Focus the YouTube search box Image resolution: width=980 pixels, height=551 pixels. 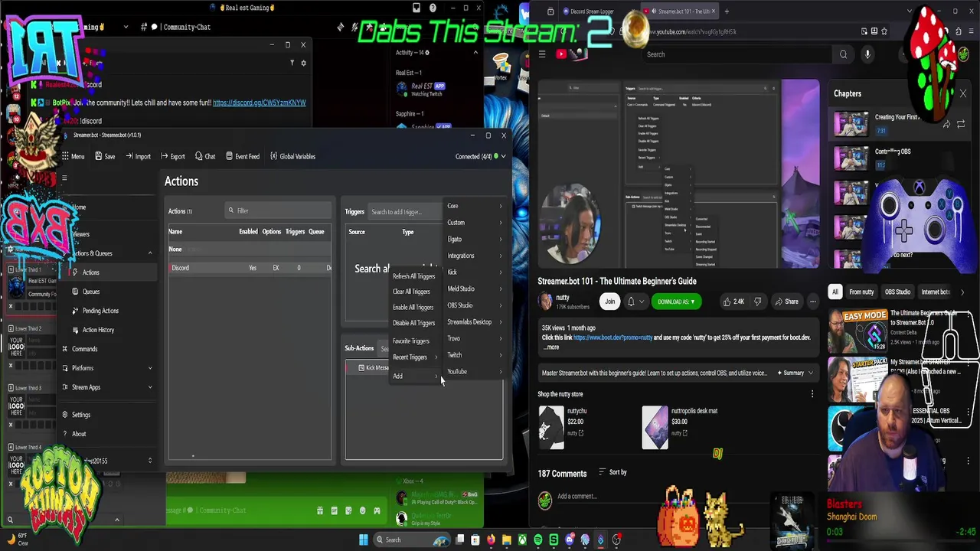coord(735,54)
